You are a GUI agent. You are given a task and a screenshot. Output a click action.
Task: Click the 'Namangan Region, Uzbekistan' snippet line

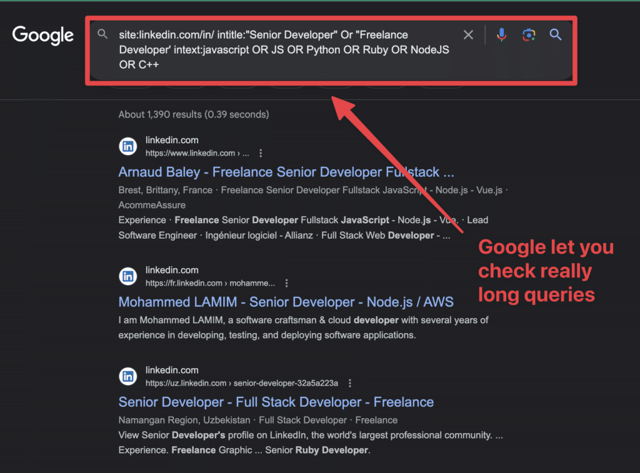click(x=258, y=420)
